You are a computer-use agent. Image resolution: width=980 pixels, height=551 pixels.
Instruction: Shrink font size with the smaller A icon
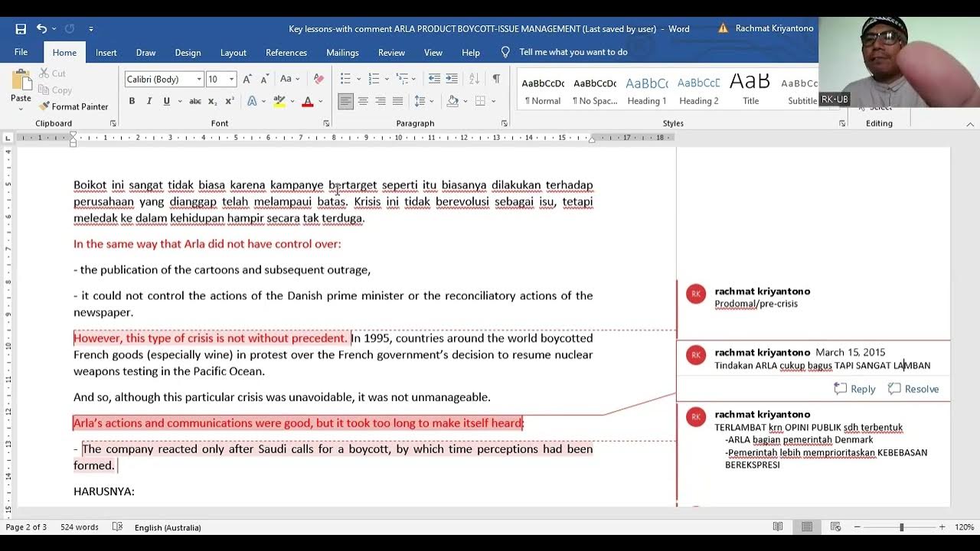click(263, 79)
